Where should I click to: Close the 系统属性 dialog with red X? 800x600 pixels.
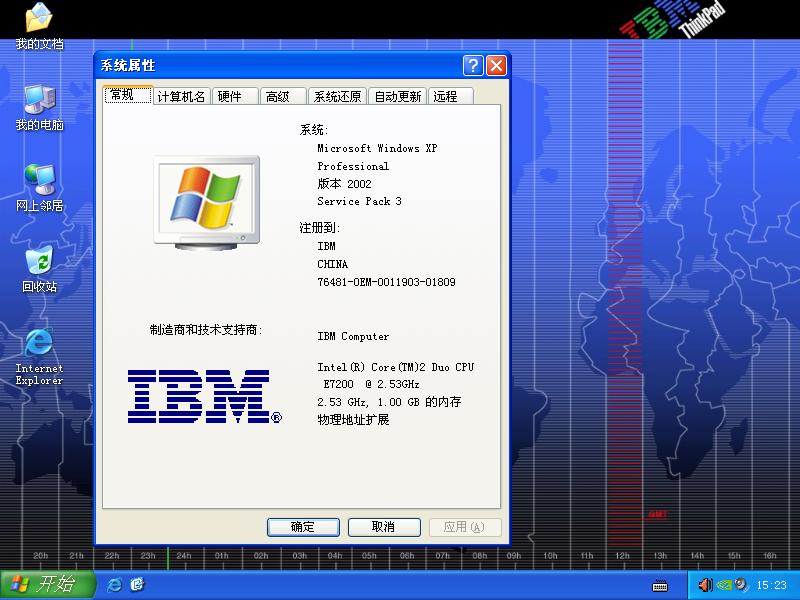tap(496, 66)
